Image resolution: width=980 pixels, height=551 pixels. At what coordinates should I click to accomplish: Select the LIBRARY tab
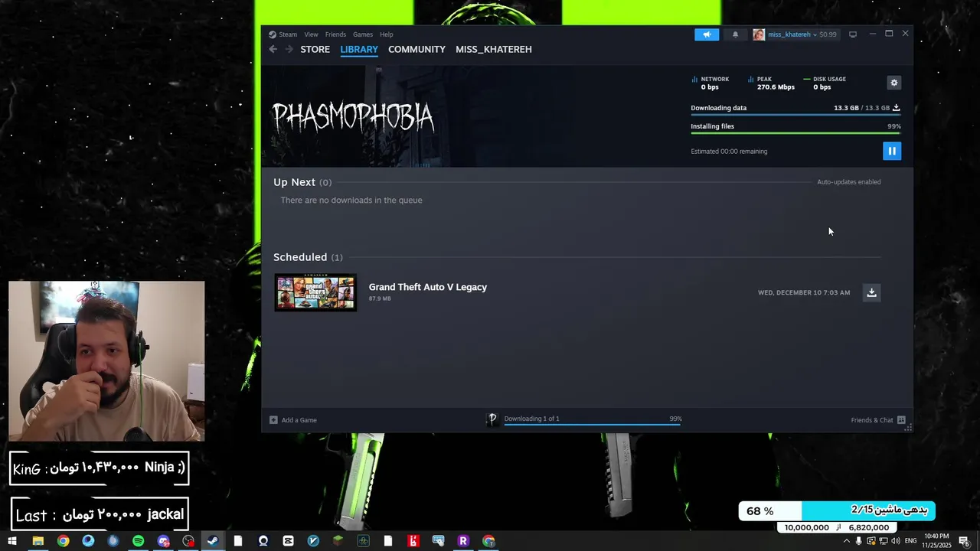(359, 49)
